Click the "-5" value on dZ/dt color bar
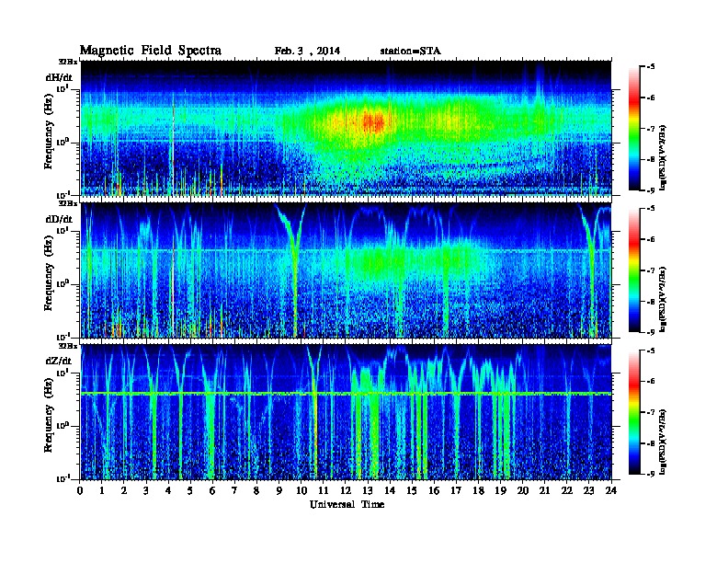Screen dimensions: 728x563 651,350
